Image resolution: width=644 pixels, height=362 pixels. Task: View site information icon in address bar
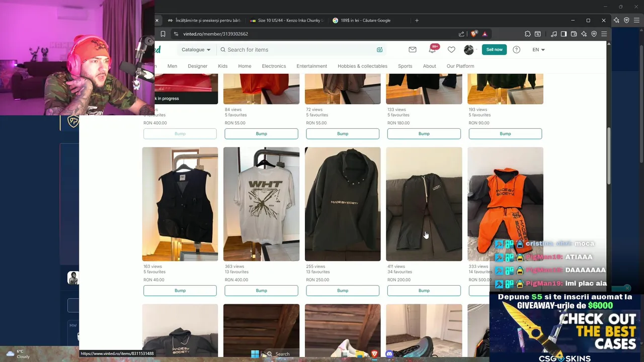point(176,34)
